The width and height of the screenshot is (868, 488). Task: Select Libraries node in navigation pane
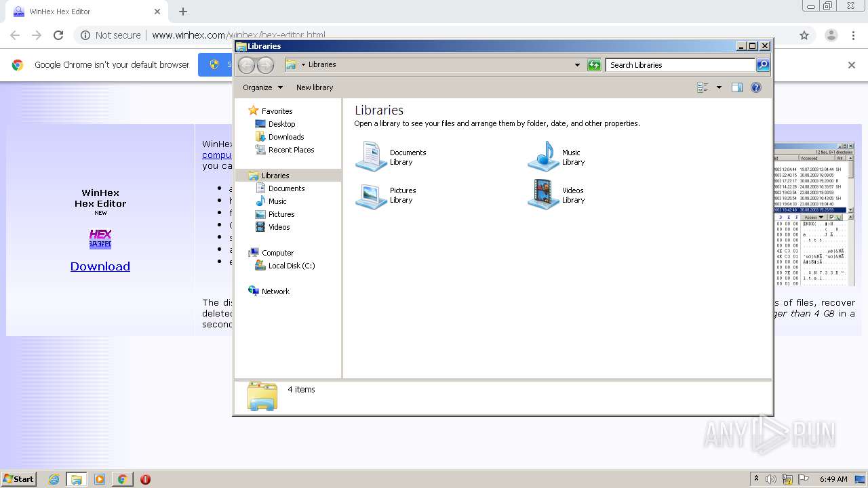pyautogui.click(x=275, y=176)
